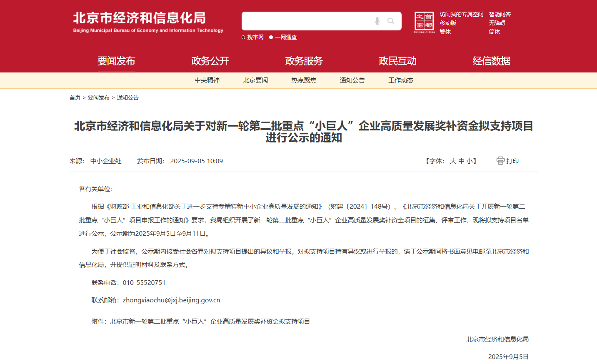Click the magnifier search icon
Image resolution: width=597 pixels, height=364 pixels.
coord(391,21)
